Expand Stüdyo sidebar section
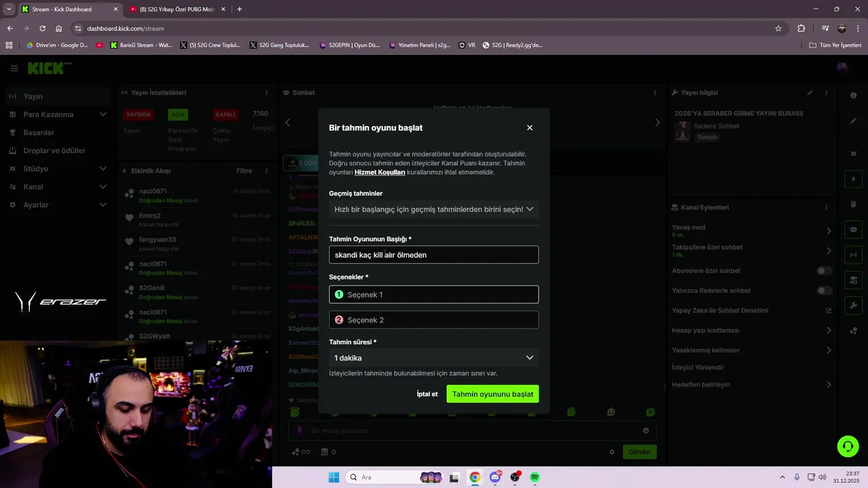The height and width of the screenshot is (488, 868). [58, 169]
